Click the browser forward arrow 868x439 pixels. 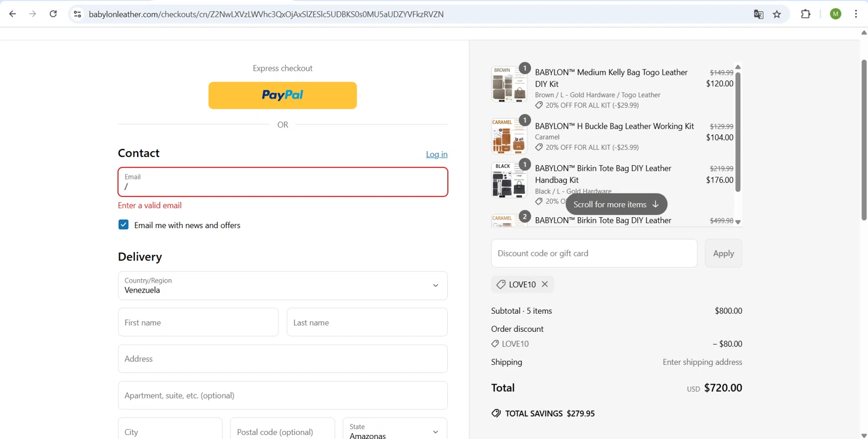[x=33, y=14]
